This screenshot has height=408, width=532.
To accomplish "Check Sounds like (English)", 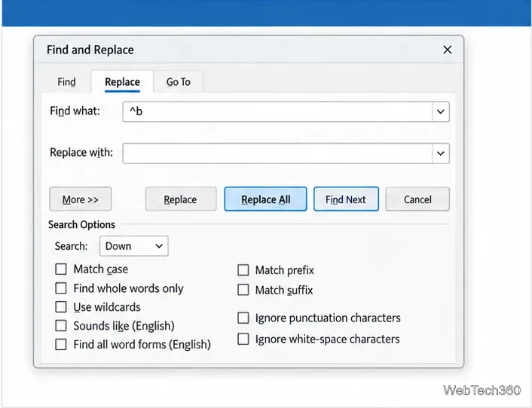I will pyautogui.click(x=61, y=326).
